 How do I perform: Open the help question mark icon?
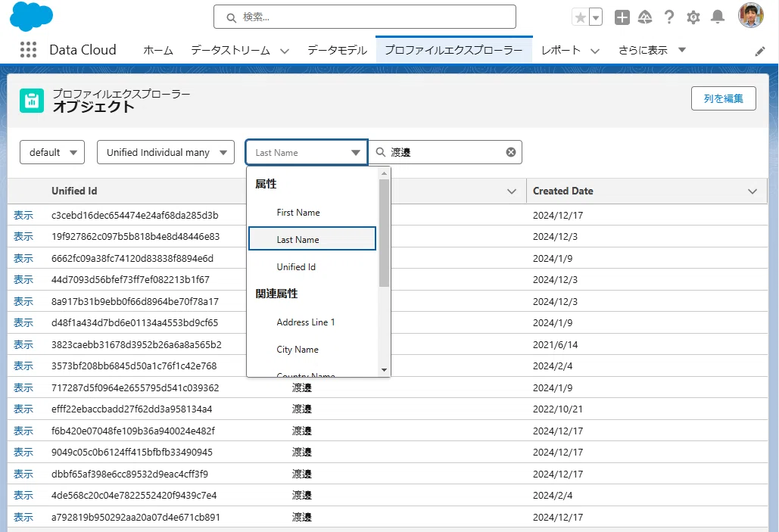click(669, 17)
